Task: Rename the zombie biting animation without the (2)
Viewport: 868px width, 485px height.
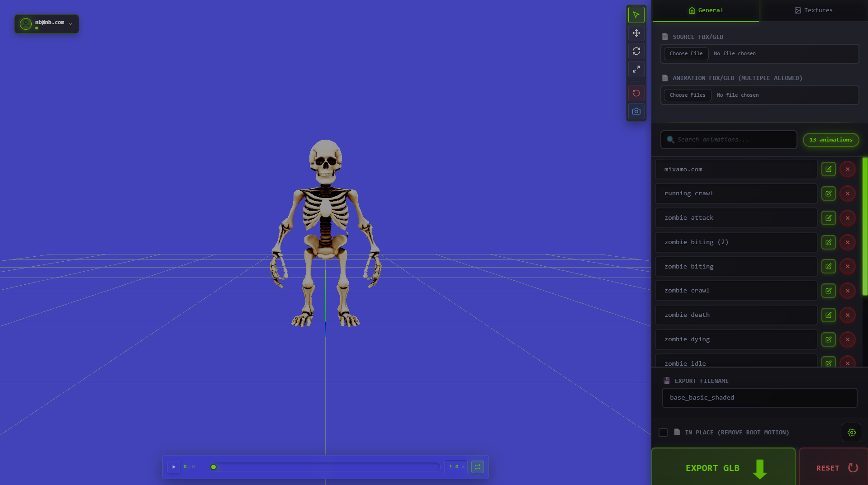Action: (x=828, y=266)
